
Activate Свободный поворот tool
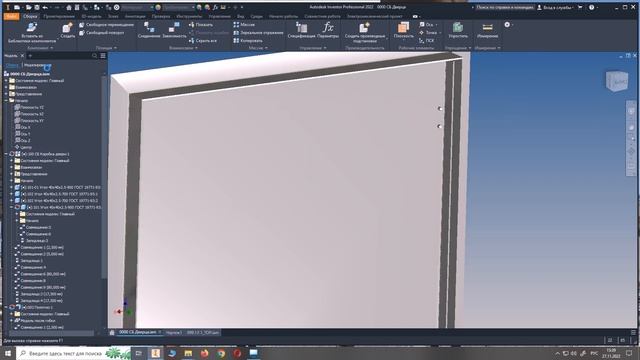[x=102, y=33]
